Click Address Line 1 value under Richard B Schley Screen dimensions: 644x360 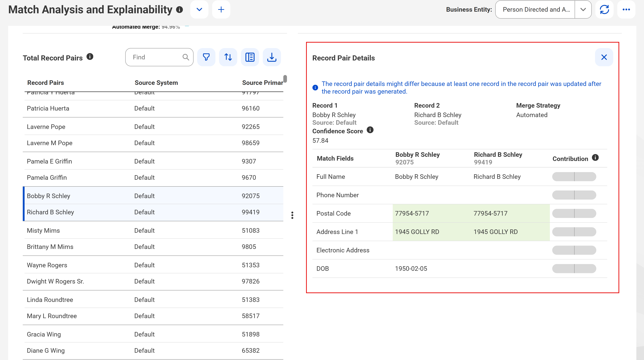pyautogui.click(x=495, y=232)
